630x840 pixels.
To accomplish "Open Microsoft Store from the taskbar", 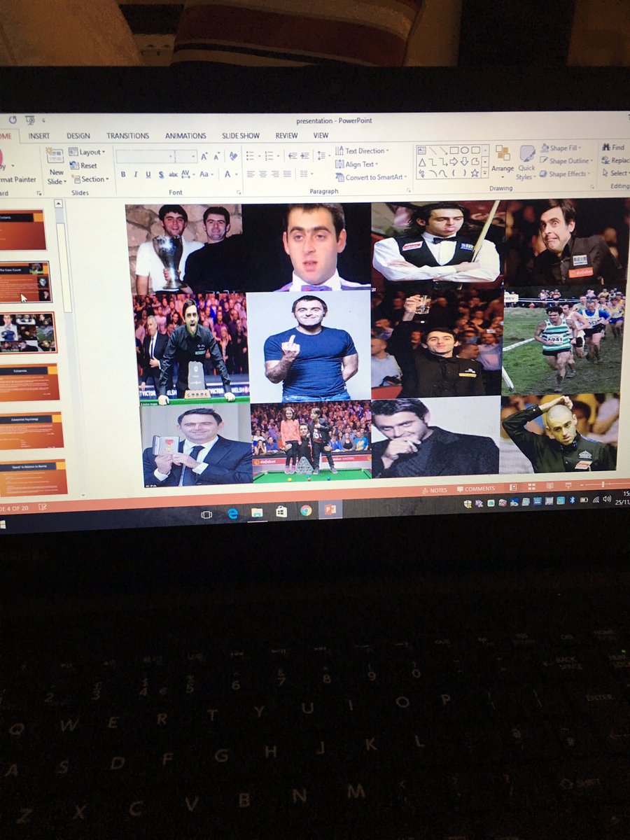I will tap(281, 512).
